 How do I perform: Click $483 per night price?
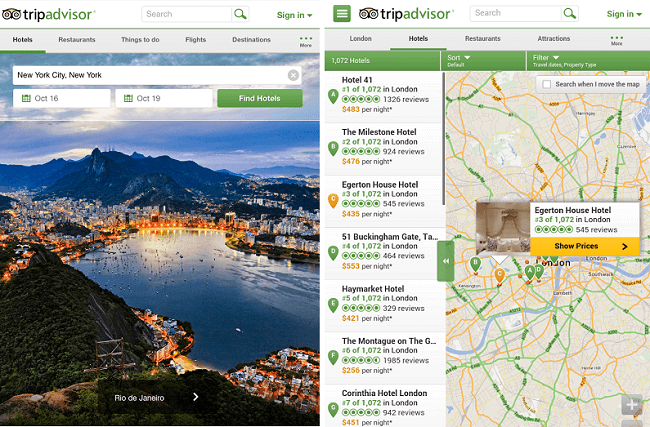pyautogui.click(x=367, y=109)
